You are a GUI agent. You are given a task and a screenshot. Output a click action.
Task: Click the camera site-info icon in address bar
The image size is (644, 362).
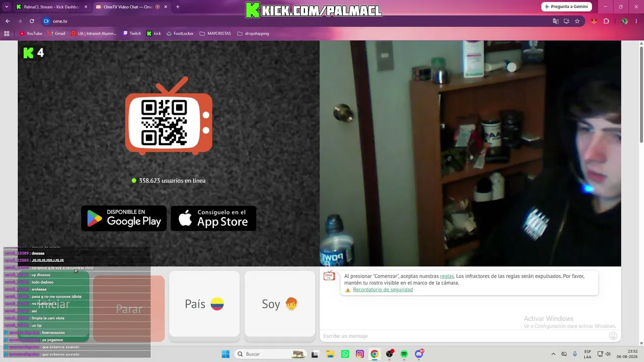[46, 21]
